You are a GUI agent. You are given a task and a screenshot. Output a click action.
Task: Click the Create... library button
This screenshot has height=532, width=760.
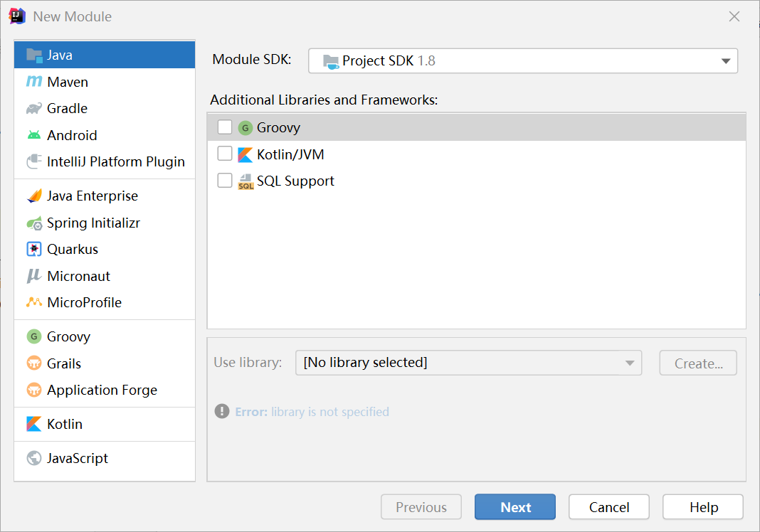[x=698, y=363]
